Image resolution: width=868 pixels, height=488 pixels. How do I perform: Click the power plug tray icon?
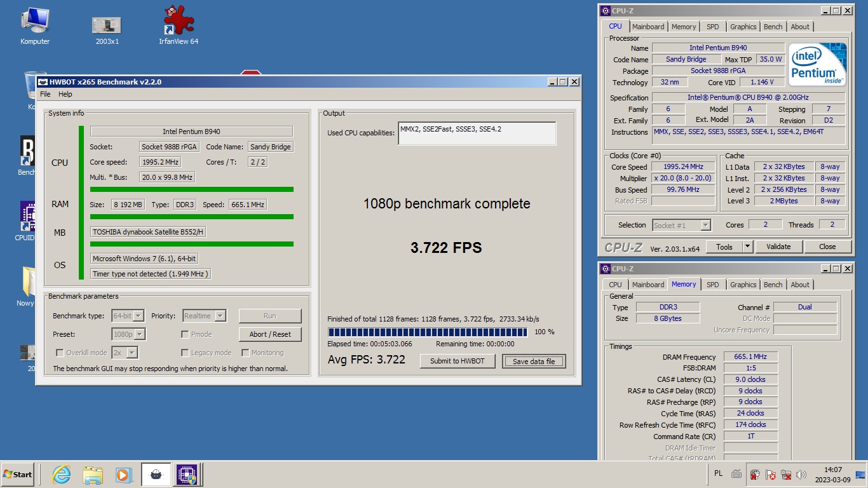click(755, 474)
